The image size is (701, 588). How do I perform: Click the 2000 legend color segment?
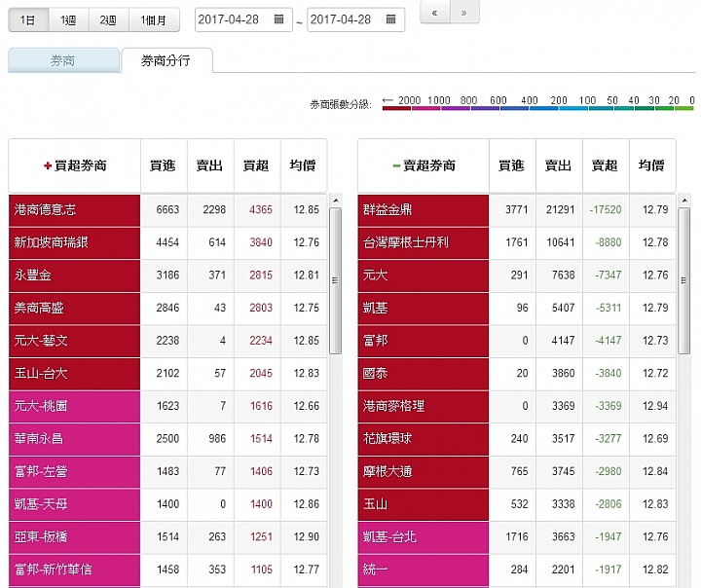pyautogui.click(x=396, y=108)
